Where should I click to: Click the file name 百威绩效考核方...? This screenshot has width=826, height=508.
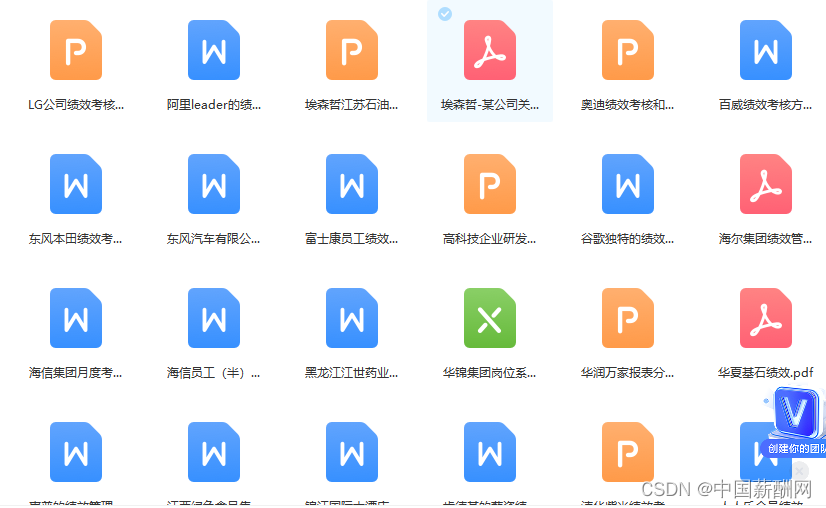point(766,105)
